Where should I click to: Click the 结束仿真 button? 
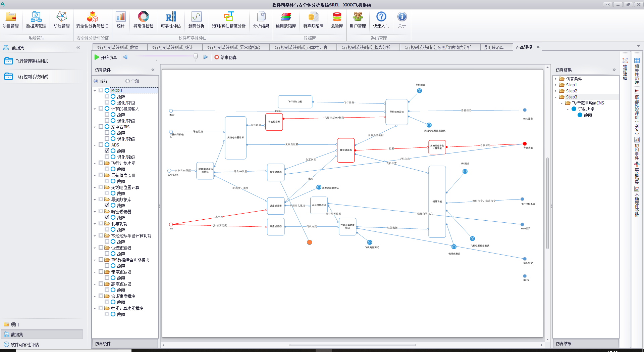(x=225, y=57)
